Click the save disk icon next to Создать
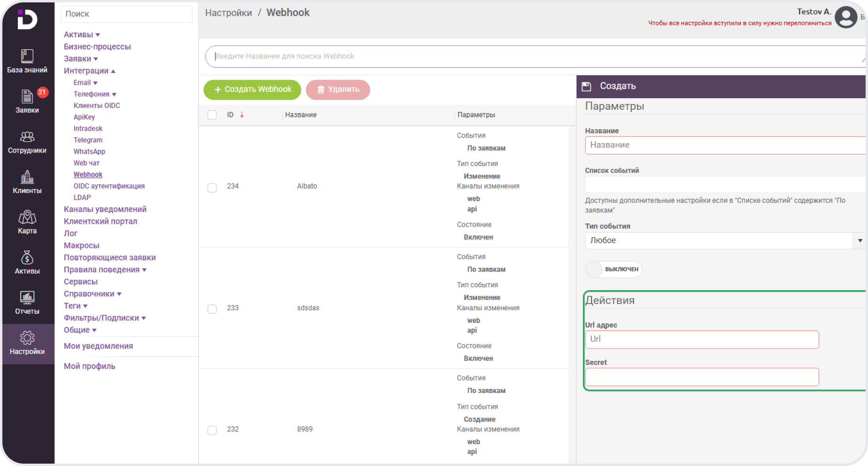This screenshot has width=868, height=466. pyautogui.click(x=586, y=86)
